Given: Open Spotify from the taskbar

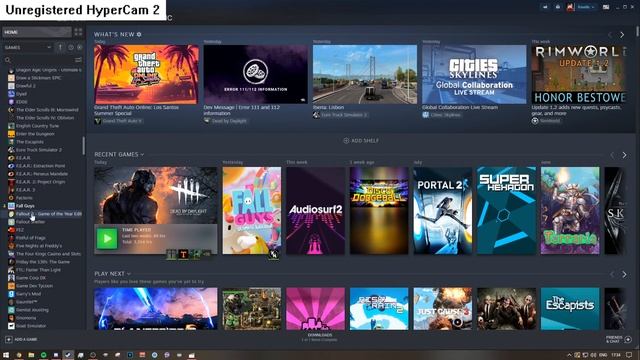Looking at the screenshot, I should click(43, 355).
